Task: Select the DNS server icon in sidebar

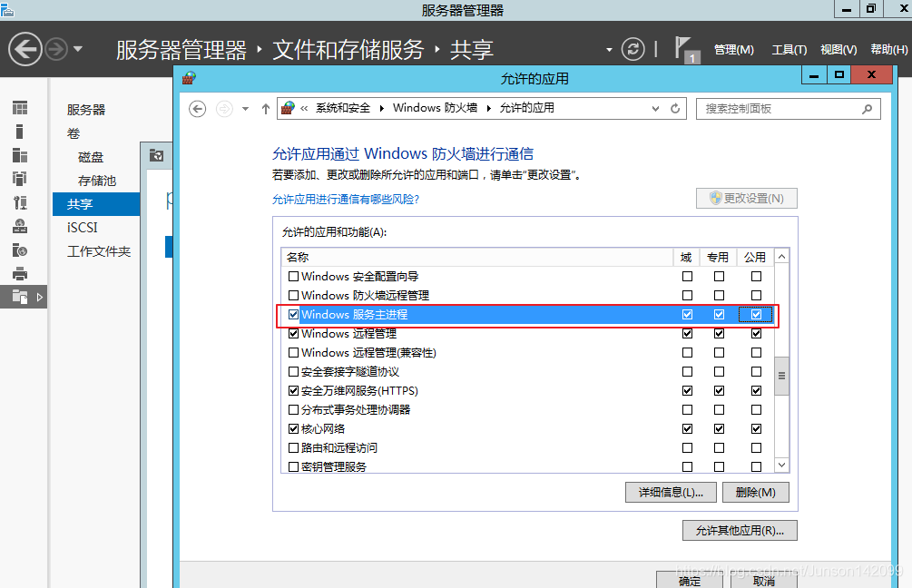Action: [x=20, y=226]
